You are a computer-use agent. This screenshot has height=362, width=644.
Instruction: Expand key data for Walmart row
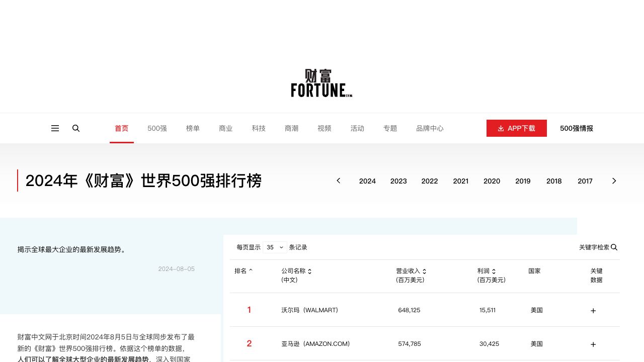tap(593, 311)
